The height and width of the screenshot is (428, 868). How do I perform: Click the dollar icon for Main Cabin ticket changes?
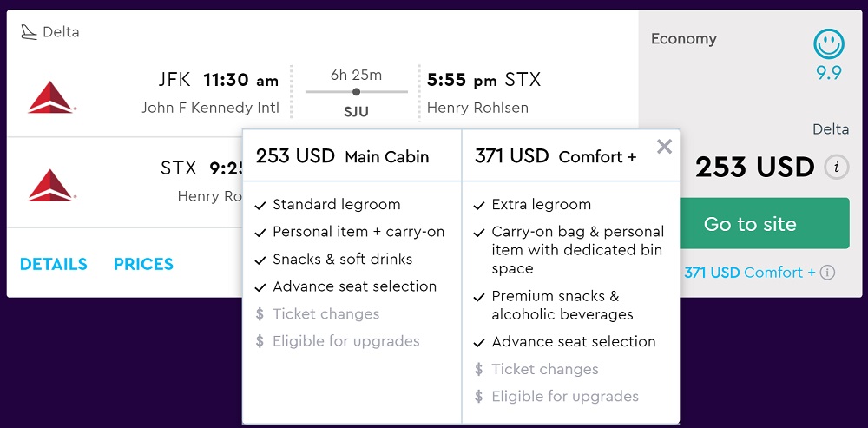(260, 314)
